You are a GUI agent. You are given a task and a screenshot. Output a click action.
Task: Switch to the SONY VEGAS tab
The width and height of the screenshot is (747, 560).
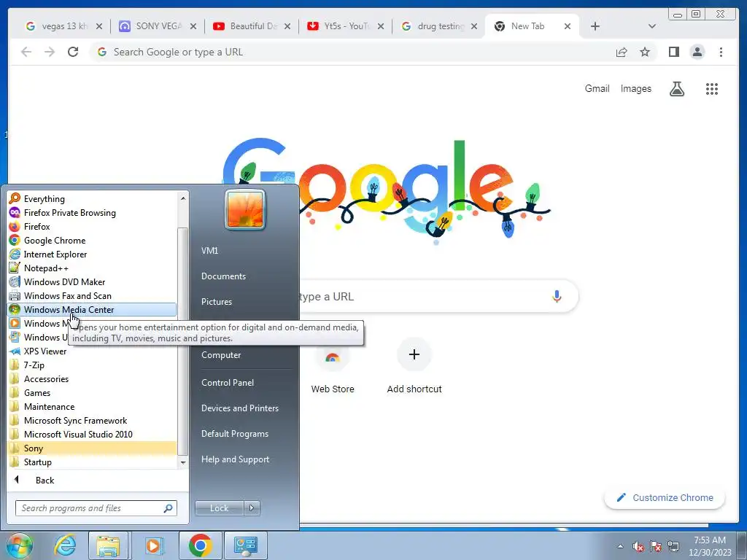[x=158, y=26]
